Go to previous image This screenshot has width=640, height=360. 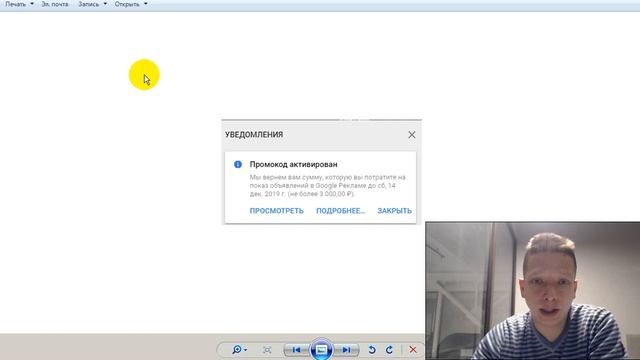(x=297, y=350)
